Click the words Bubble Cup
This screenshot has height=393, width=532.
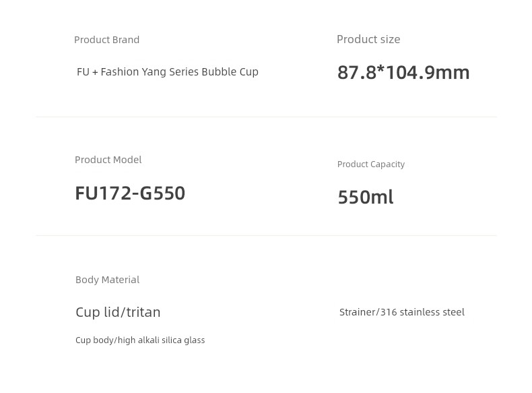point(230,71)
